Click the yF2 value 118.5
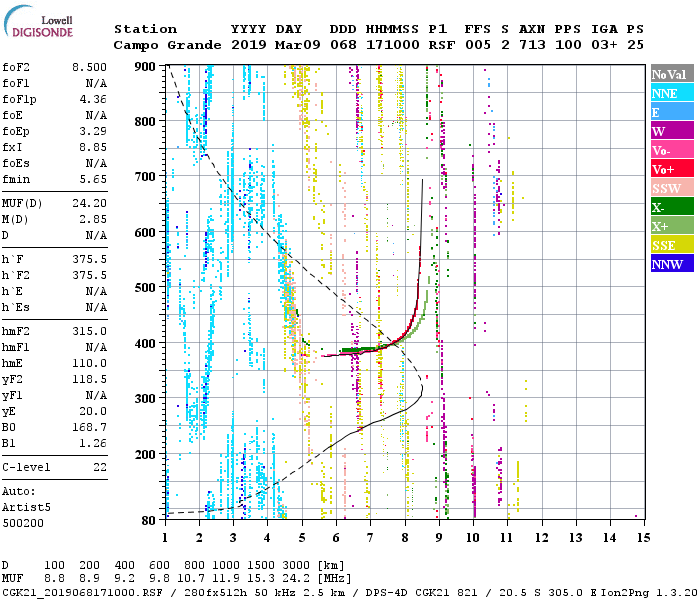The width and height of the screenshot is (700, 600). click(89, 379)
